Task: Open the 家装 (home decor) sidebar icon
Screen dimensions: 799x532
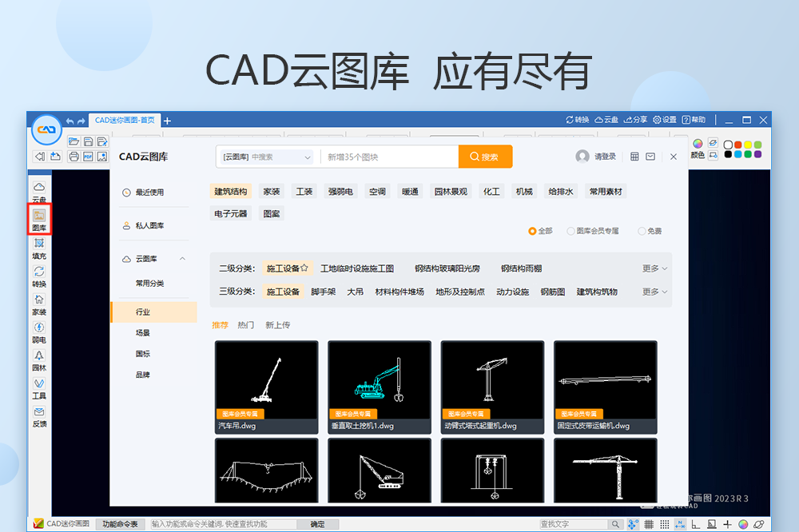Action: tap(38, 304)
